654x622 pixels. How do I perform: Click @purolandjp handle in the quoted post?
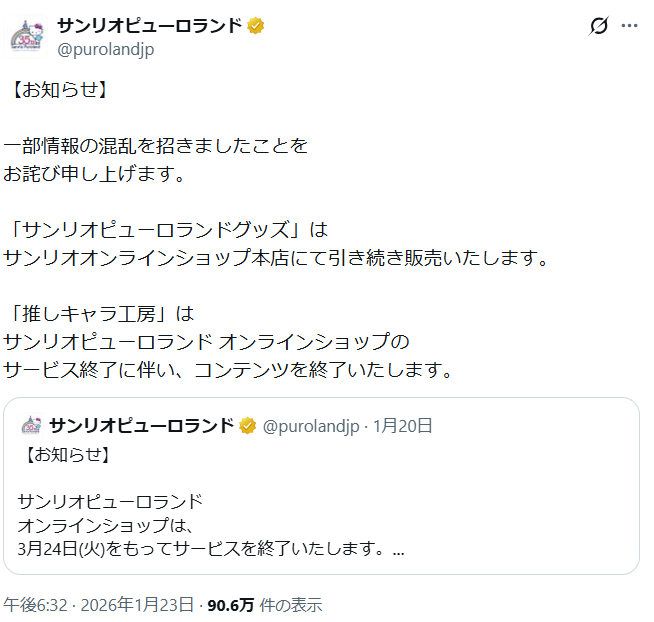tap(310, 426)
